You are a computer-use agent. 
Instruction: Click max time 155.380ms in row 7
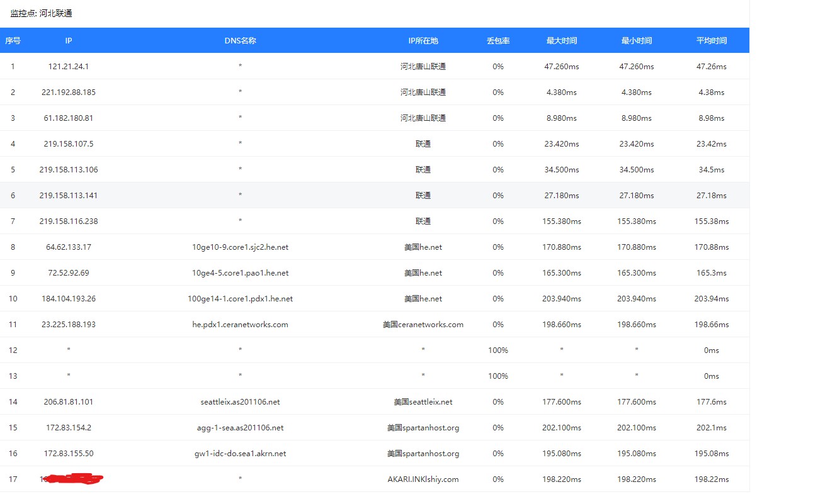pyautogui.click(x=562, y=221)
